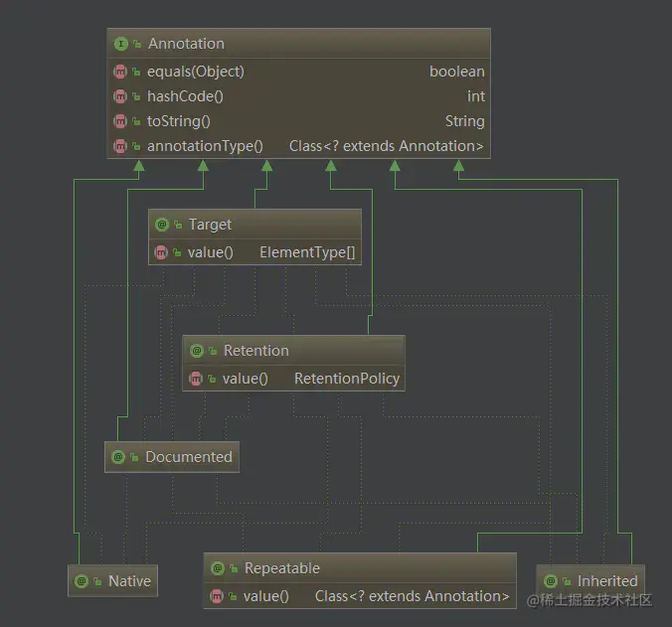This screenshot has height=627, width=672.
Task: Click the int return type label
Action: [x=476, y=96]
